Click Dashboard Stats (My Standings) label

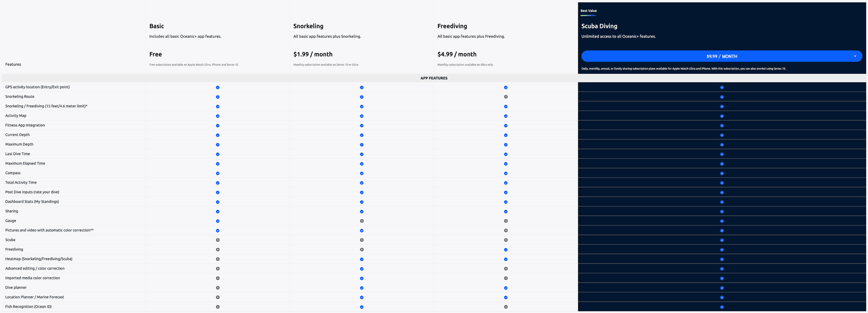[32, 202]
